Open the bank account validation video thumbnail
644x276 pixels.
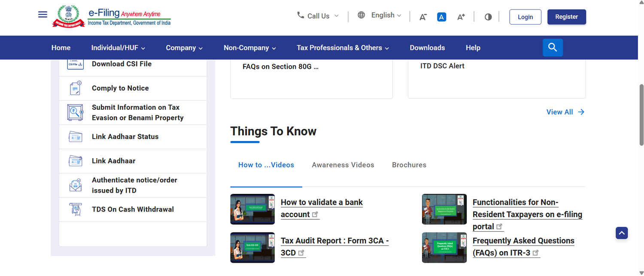(x=252, y=209)
